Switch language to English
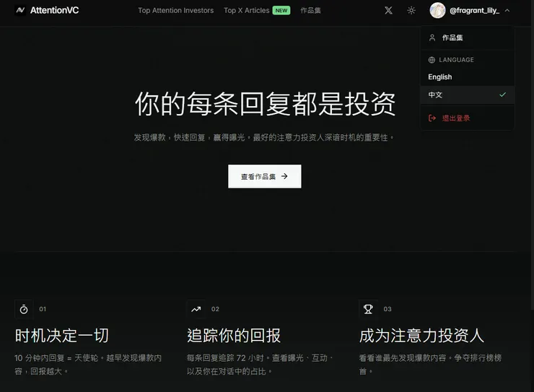This screenshot has height=392, width=534. click(x=468, y=77)
